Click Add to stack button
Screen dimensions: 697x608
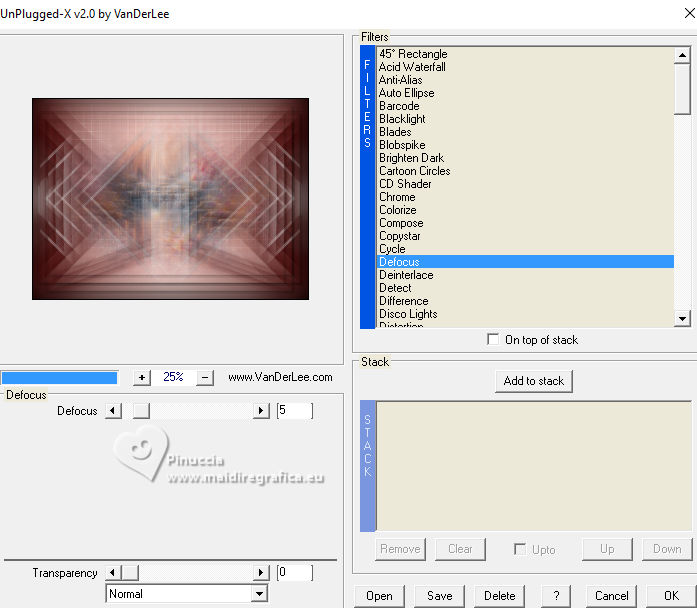[x=534, y=381]
